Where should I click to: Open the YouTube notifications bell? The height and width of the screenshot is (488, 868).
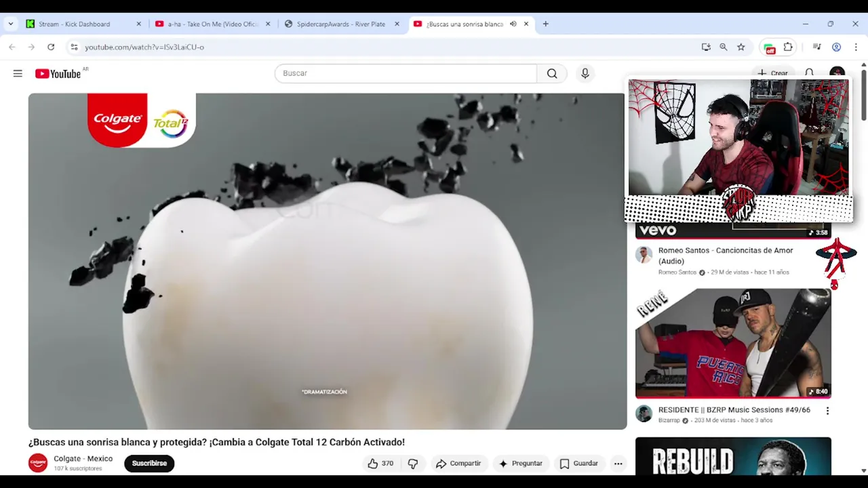tap(809, 73)
